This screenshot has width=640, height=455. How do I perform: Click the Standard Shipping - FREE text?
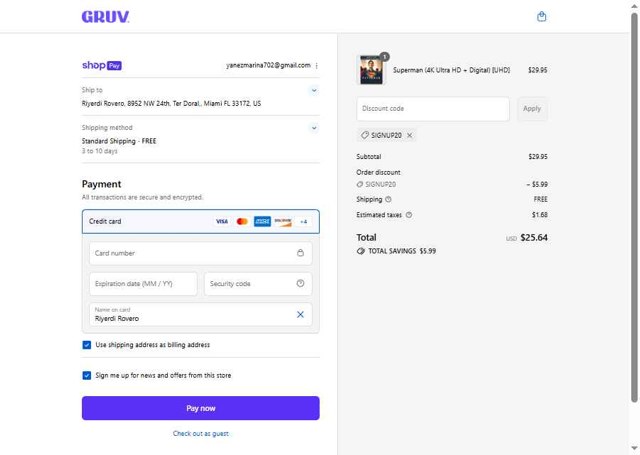(x=119, y=141)
